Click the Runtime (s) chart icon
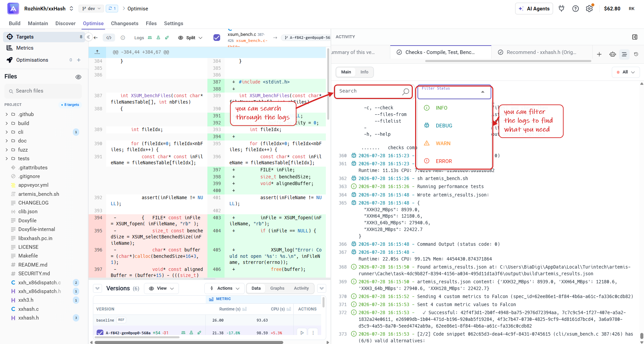This screenshot has height=344, width=644. tap(244, 309)
